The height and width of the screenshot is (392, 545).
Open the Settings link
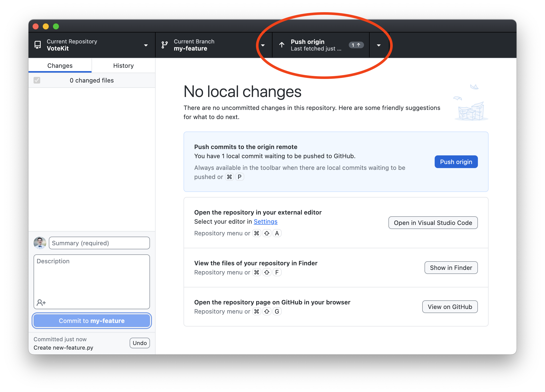coord(265,221)
